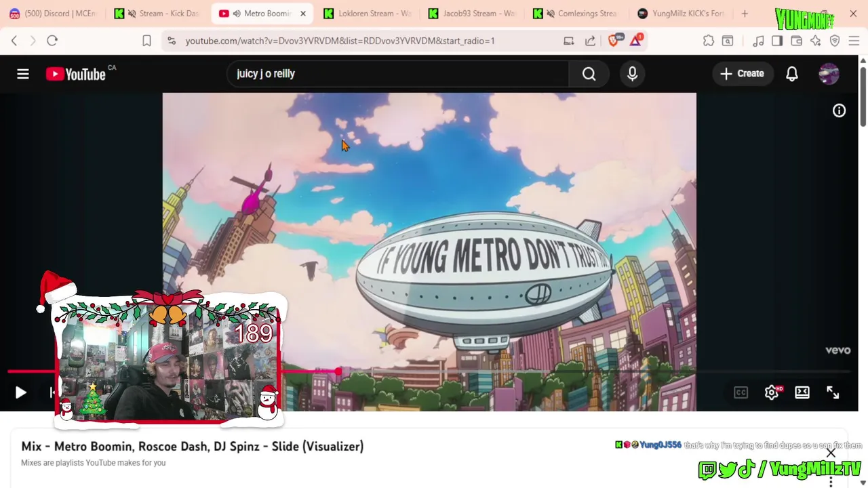Share this page from address bar
This screenshot has height=488, width=868.
(590, 41)
